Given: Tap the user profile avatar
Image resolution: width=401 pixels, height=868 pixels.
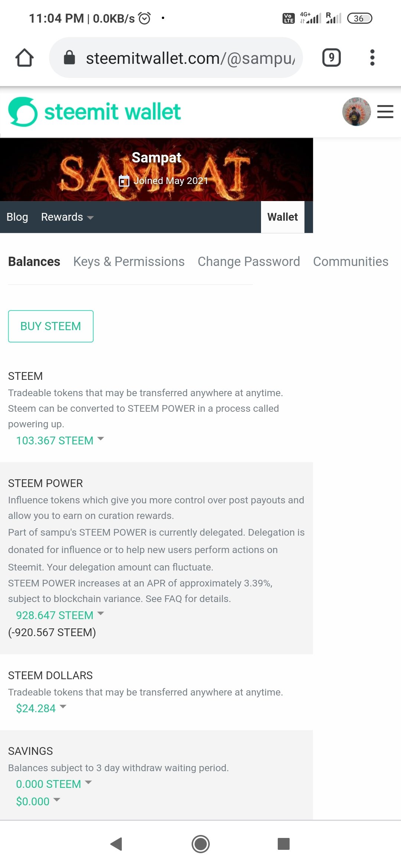Looking at the screenshot, I should pos(356,112).
